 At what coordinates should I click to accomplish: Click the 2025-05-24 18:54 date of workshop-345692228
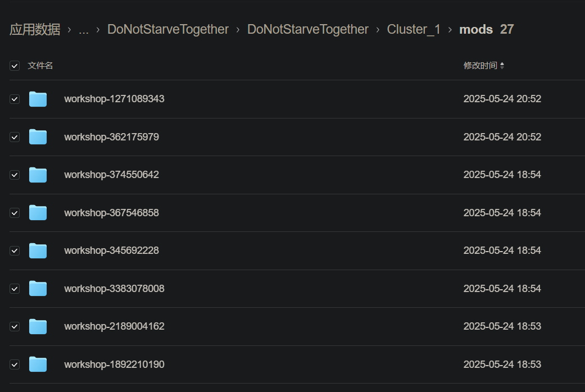pyautogui.click(x=502, y=250)
